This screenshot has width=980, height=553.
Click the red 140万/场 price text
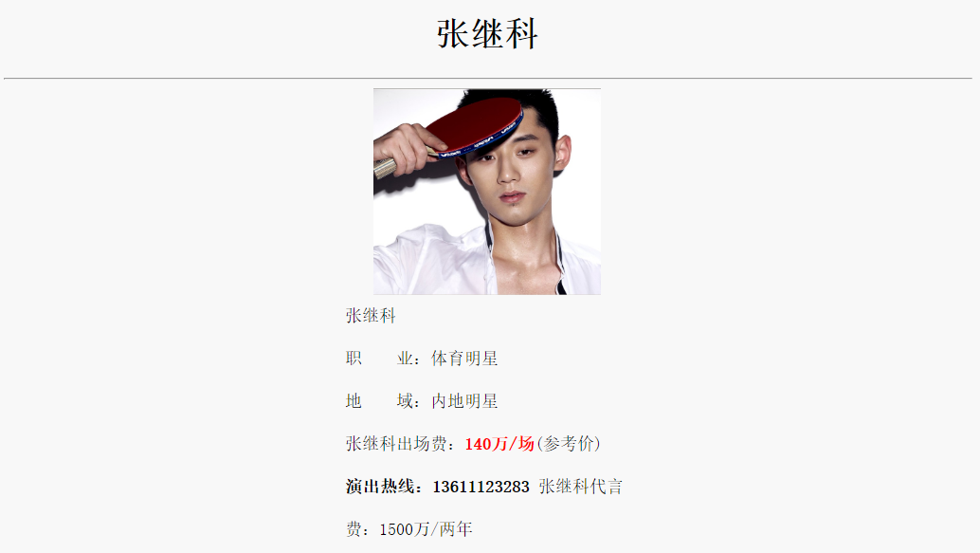tap(499, 444)
